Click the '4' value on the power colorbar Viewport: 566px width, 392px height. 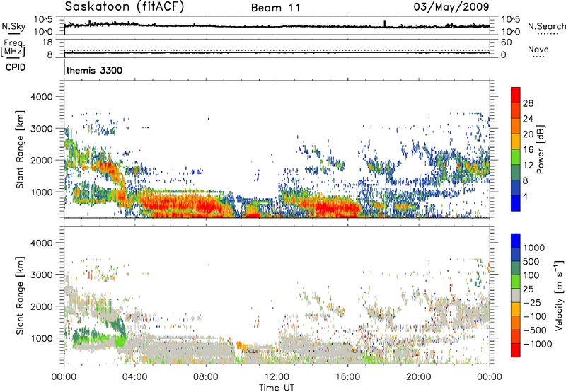(x=525, y=197)
